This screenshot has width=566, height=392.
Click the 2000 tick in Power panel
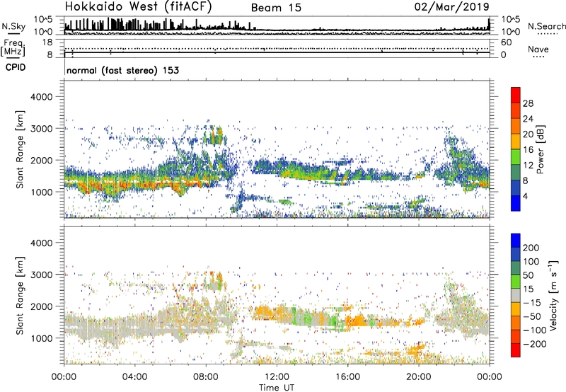[x=41, y=160]
